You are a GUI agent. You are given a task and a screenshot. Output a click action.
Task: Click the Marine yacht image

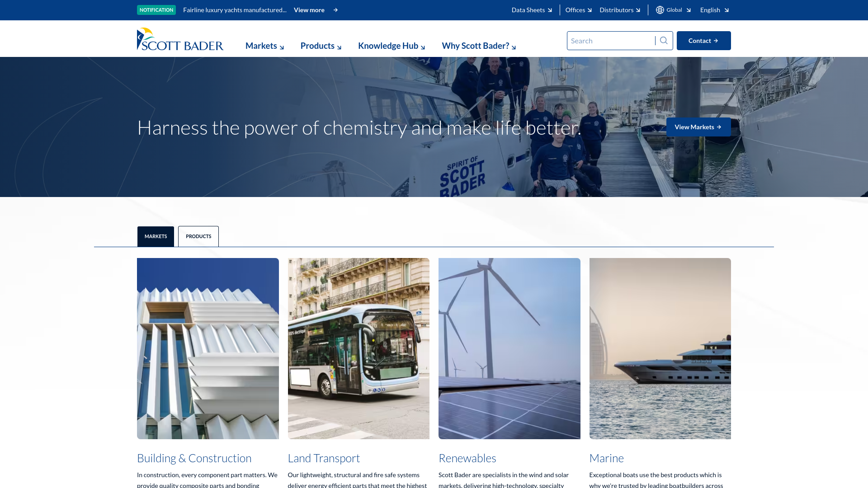click(660, 348)
